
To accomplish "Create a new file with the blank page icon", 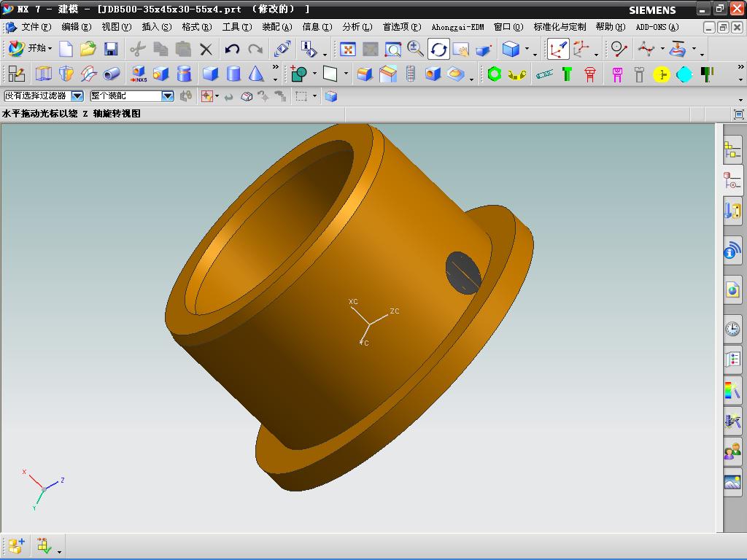I will (x=66, y=49).
